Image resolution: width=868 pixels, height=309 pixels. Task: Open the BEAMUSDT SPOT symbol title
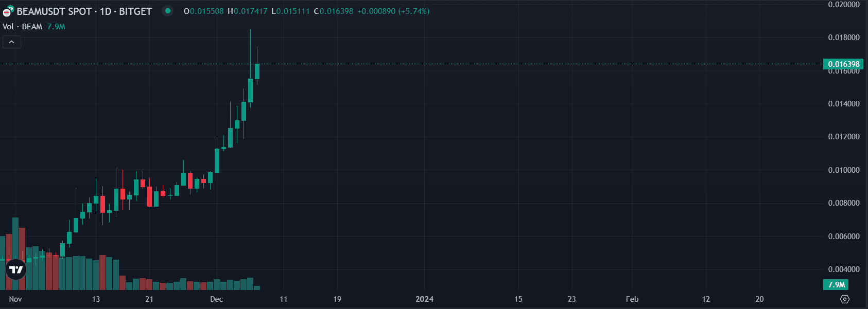point(54,11)
